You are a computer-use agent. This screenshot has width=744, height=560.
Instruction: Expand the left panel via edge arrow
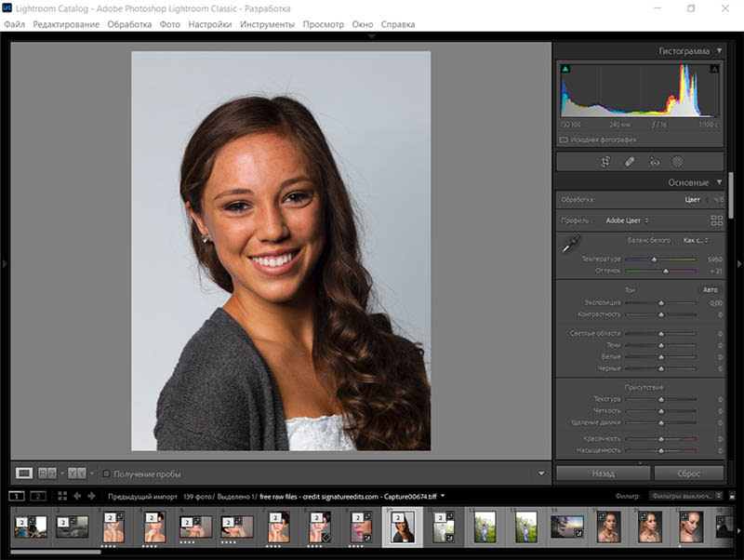[x=5, y=263]
